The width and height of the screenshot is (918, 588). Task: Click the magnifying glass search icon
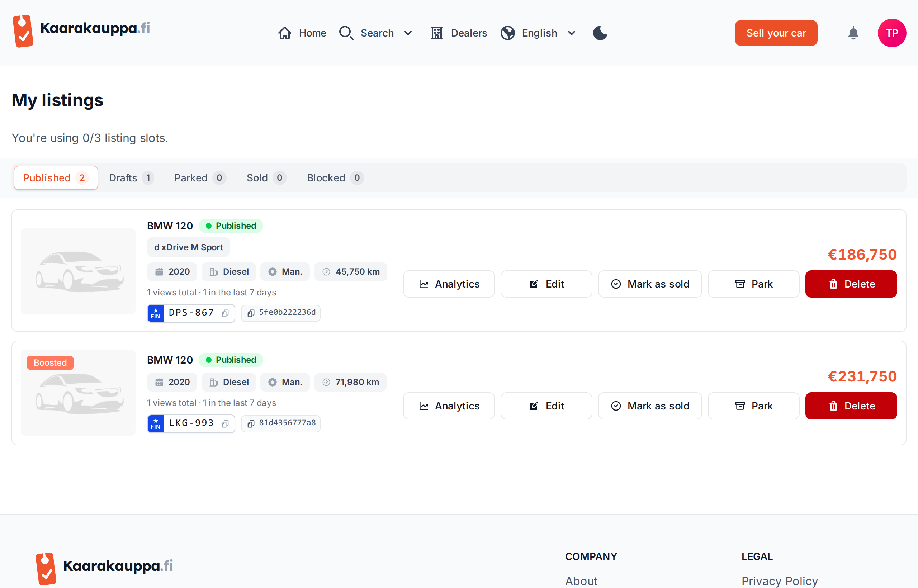click(x=346, y=33)
